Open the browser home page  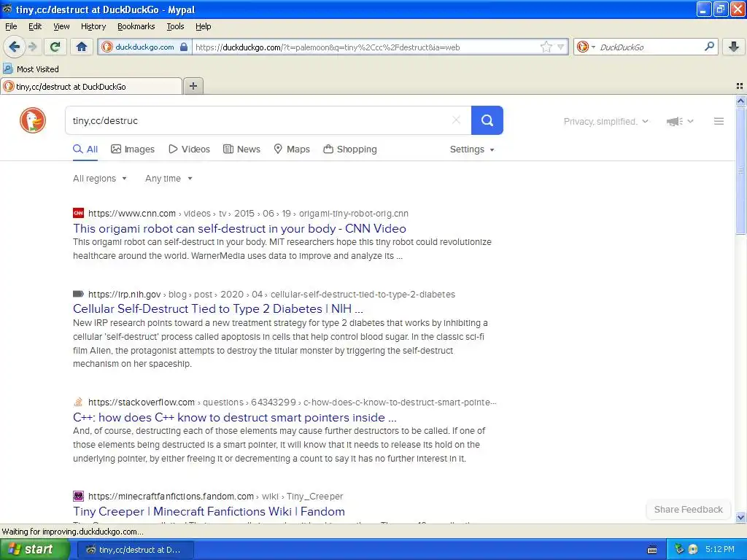(x=82, y=47)
